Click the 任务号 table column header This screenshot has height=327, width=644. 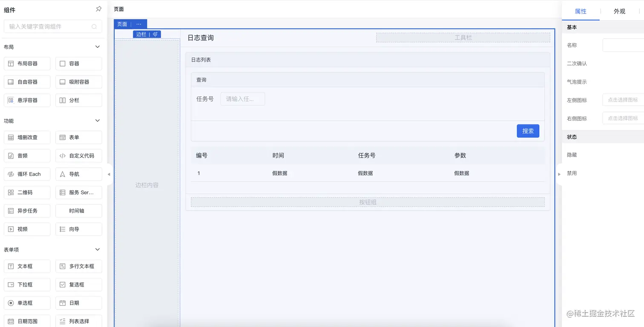click(x=367, y=156)
